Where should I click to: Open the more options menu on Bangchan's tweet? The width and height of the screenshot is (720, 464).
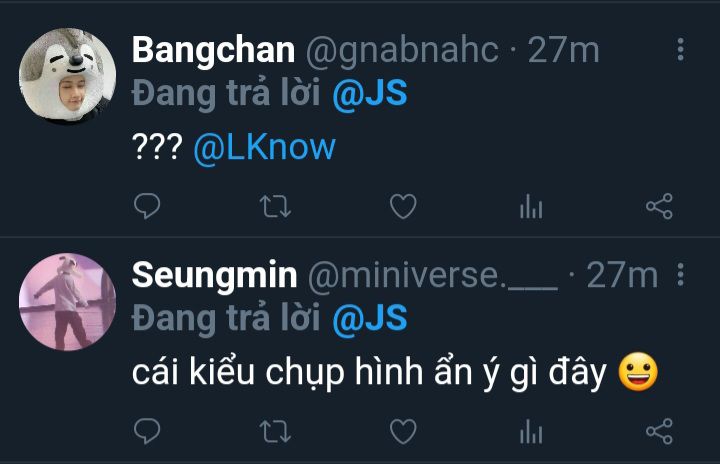[x=681, y=50]
